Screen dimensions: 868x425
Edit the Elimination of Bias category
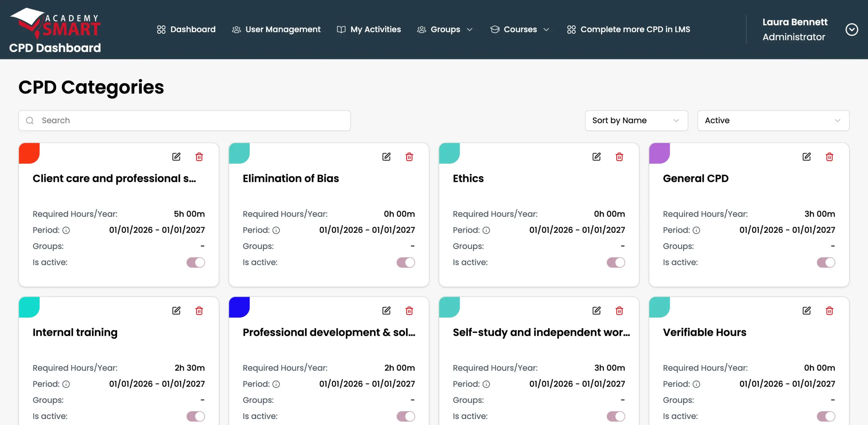[387, 157]
